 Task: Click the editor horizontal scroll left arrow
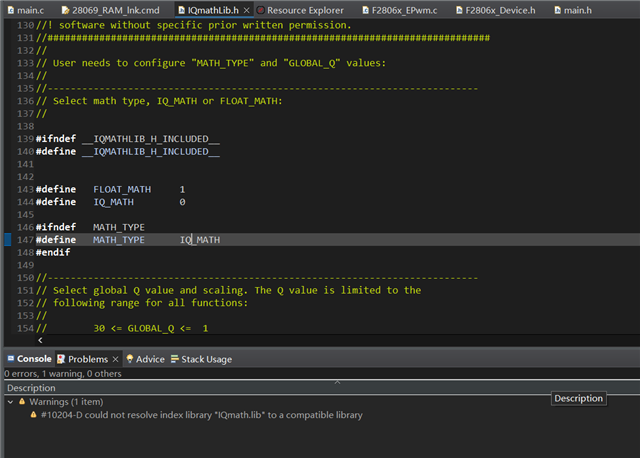pyautogui.click(x=40, y=340)
